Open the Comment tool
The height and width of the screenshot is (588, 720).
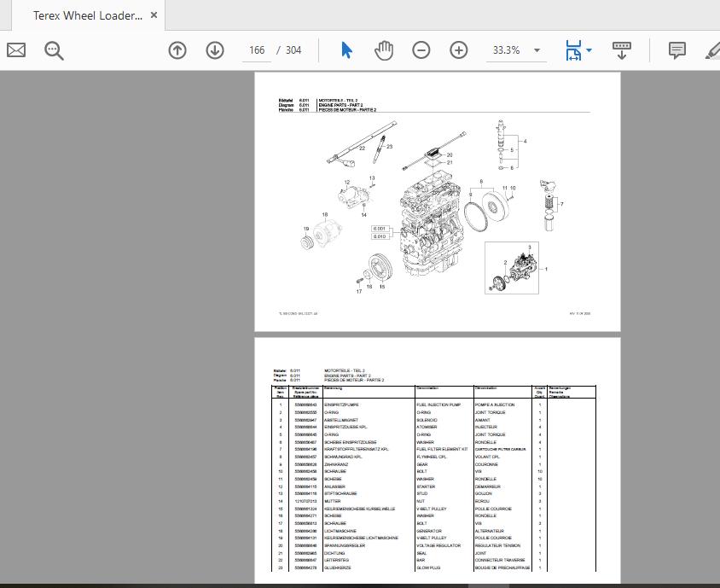[x=676, y=49]
